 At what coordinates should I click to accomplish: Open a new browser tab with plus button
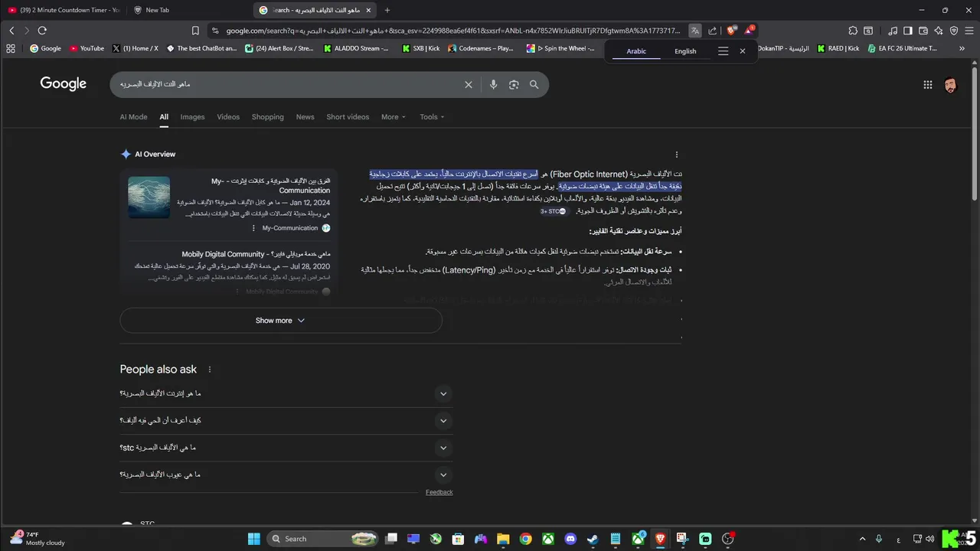[387, 10]
